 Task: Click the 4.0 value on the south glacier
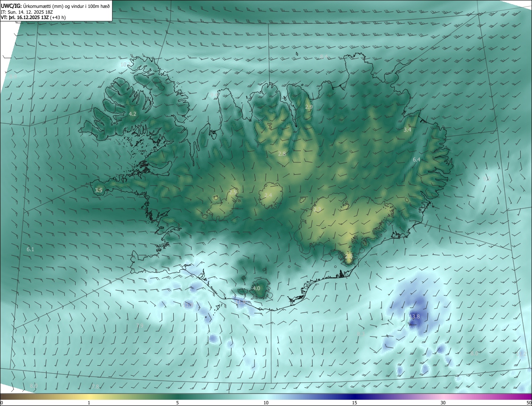coord(256,289)
